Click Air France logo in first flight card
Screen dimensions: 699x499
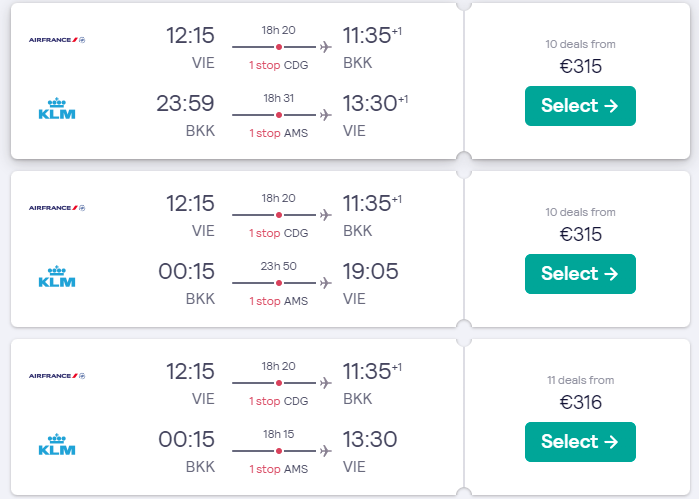pos(57,40)
